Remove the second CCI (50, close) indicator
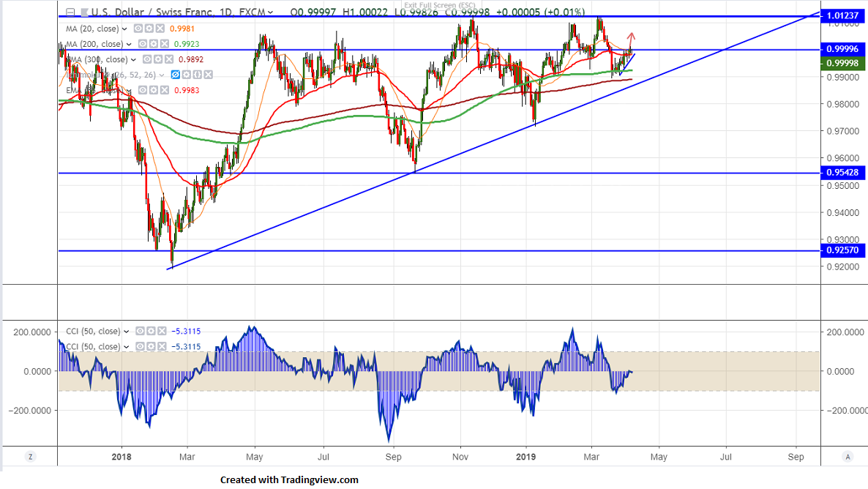The height and width of the screenshot is (489, 868). pos(160,347)
